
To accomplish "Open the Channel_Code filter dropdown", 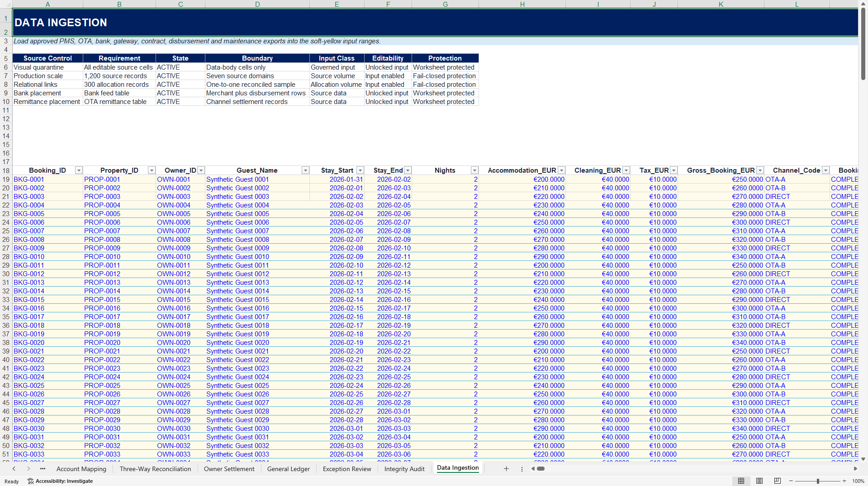I will click(x=825, y=170).
